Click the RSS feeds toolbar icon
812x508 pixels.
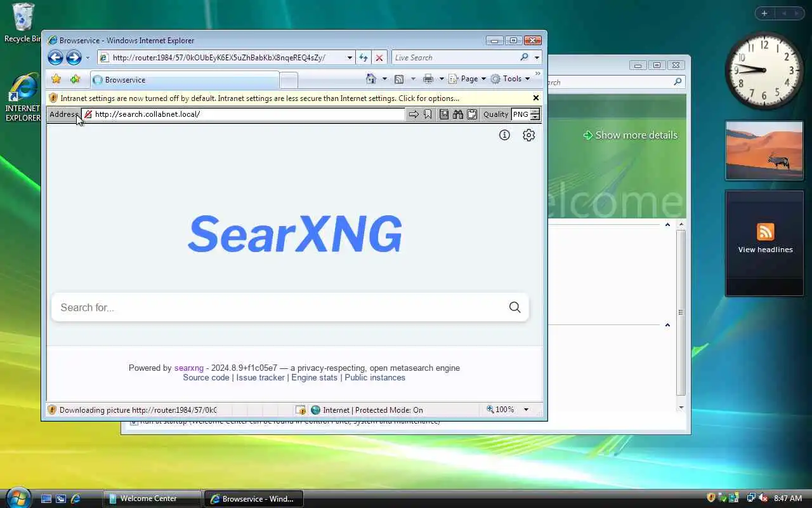point(399,79)
